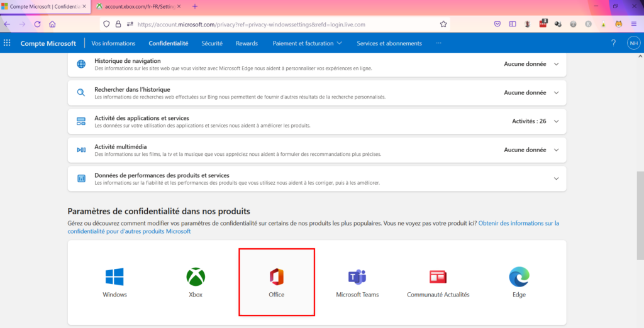Click the scrollbar up arrow
Viewport: 644px width, 328px height.
640,57
